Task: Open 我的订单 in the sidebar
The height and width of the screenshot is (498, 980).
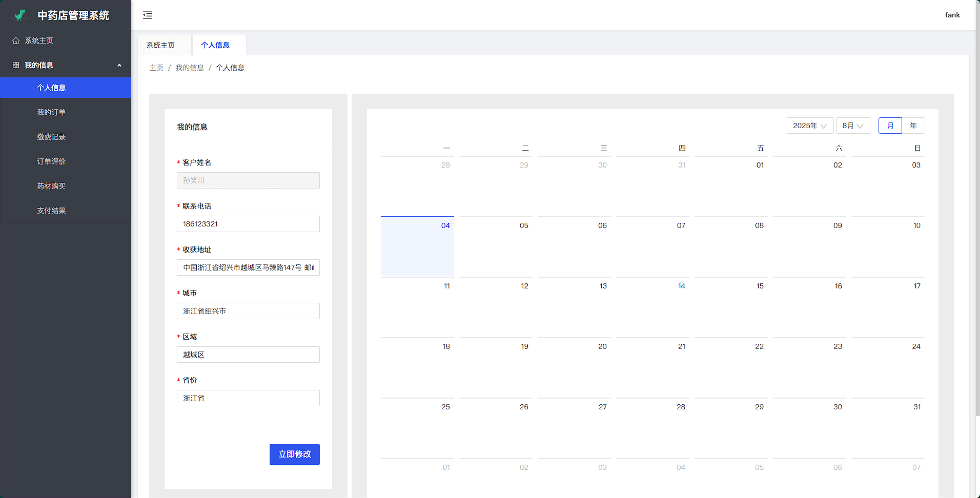Action: [x=51, y=112]
